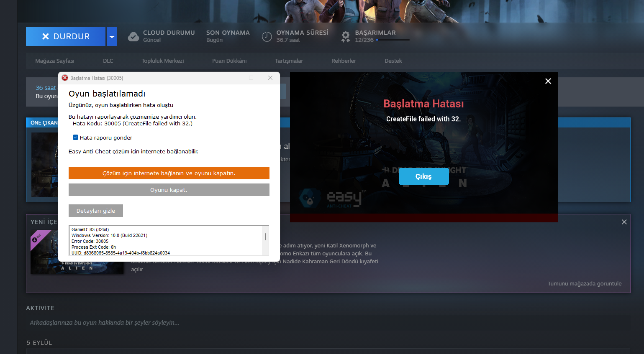Click the 36,7 saat playtime value
Viewport: 644px width, 354px height.
click(x=288, y=40)
